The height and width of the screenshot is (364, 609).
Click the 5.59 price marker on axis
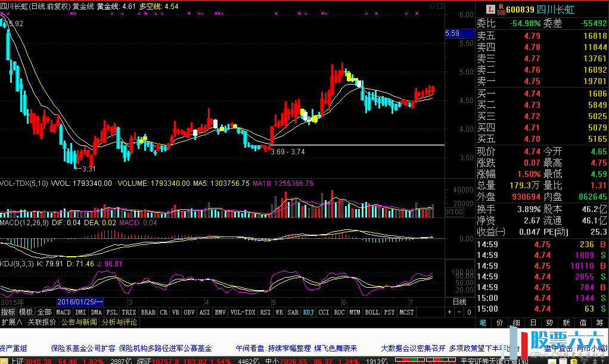pyautogui.click(x=452, y=34)
